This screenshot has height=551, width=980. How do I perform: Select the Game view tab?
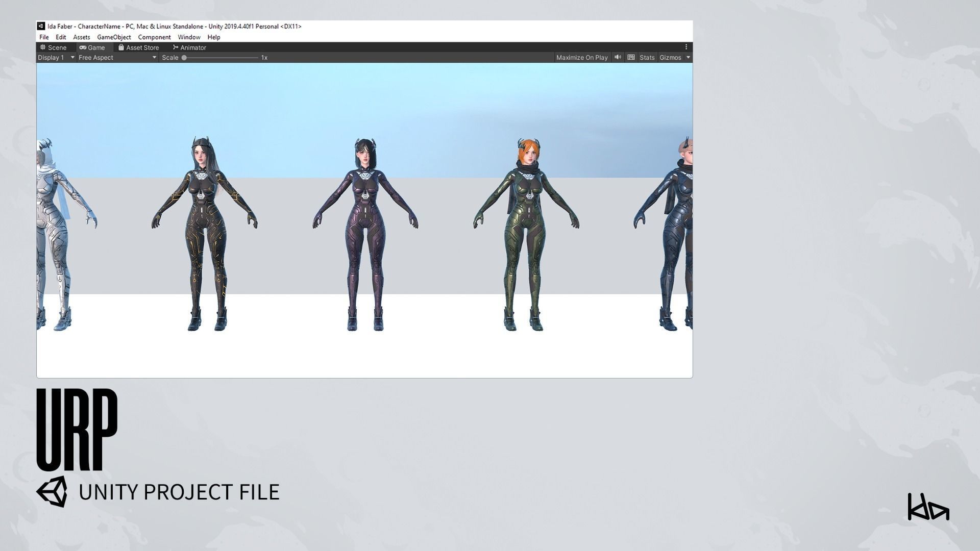(x=92, y=47)
